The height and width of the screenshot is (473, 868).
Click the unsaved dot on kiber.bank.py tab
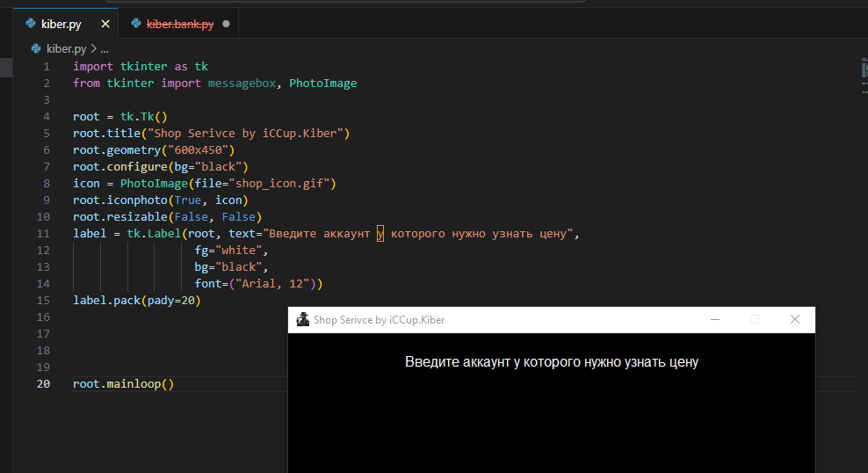coord(226,24)
